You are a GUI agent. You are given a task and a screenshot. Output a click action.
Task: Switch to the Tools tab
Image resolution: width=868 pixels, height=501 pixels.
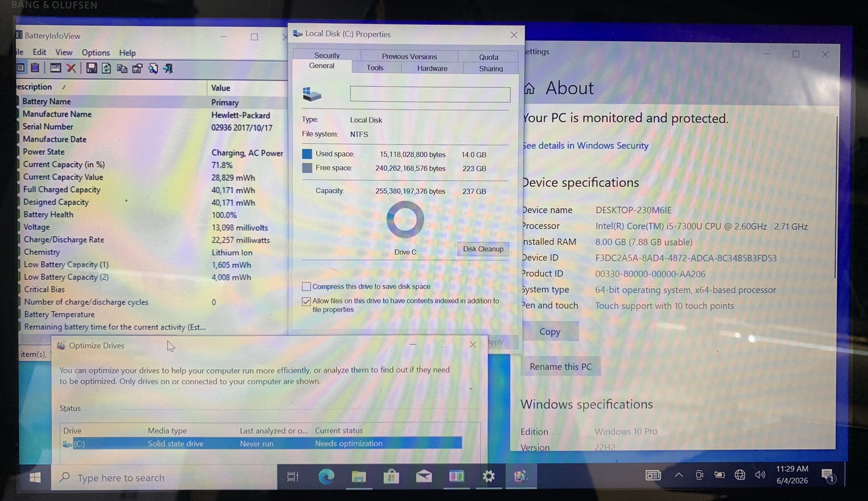coord(375,68)
